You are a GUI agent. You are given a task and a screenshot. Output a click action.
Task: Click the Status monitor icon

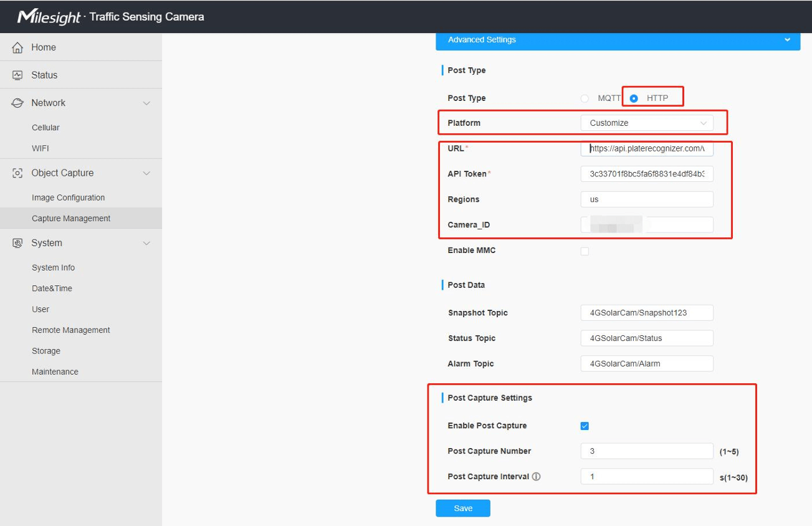pyautogui.click(x=17, y=75)
